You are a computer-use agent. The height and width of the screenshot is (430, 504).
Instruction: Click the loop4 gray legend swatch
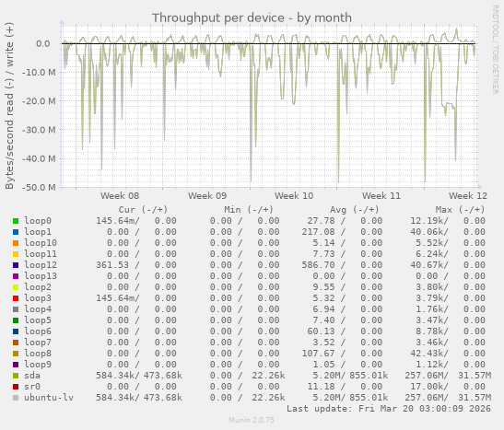16,309
